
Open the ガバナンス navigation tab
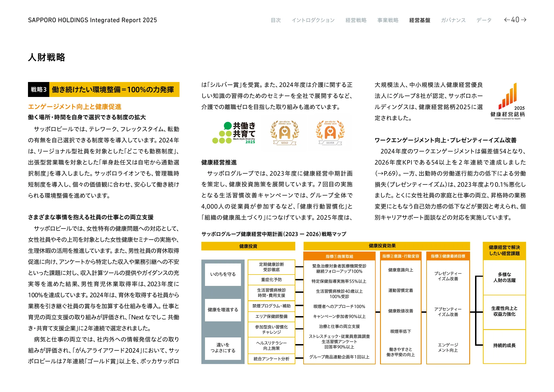point(453,20)
